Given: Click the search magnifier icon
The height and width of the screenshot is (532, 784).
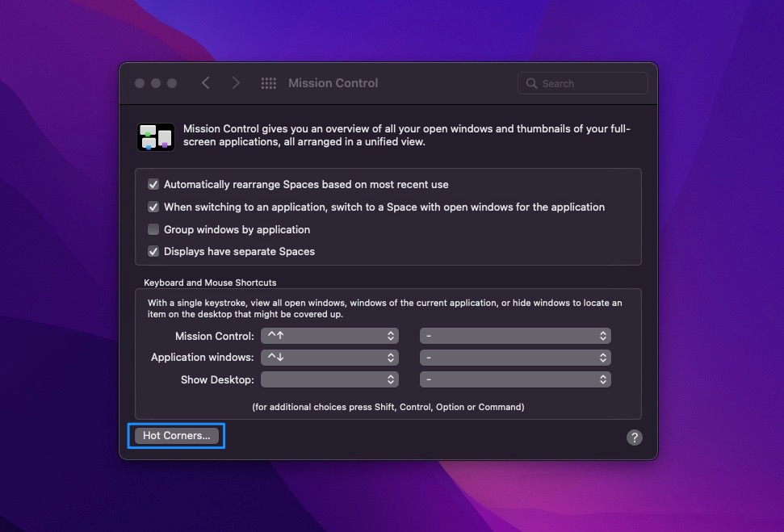Looking at the screenshot, I should coord(531,83).
